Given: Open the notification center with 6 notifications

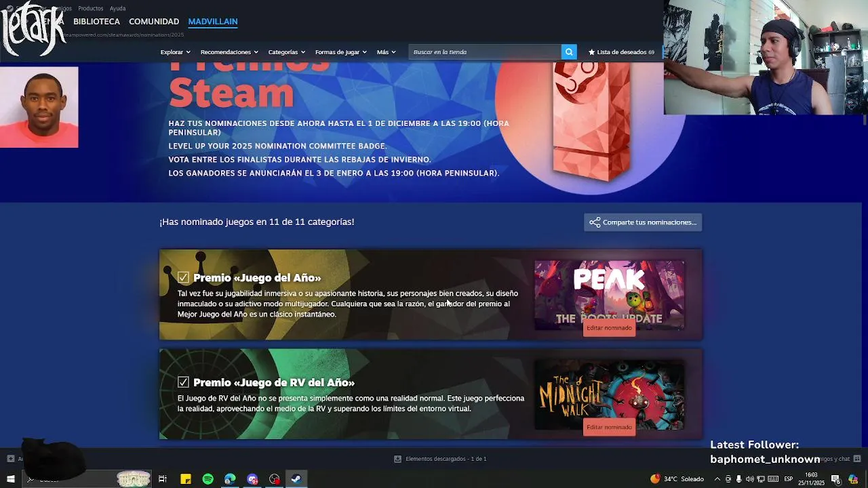Looking at the screenshot, I should [x=836, y=479].
